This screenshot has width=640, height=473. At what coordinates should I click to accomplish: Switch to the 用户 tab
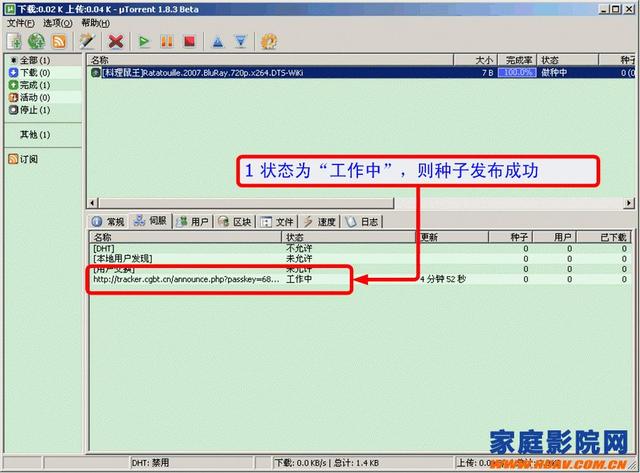pyautogui.click(x=193, y=221)
